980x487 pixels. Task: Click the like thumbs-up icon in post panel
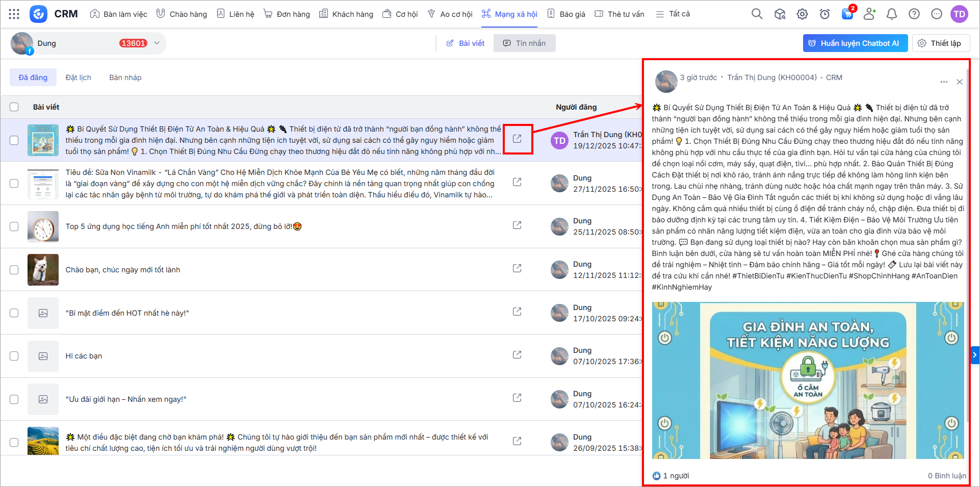[x=657, y=476]
